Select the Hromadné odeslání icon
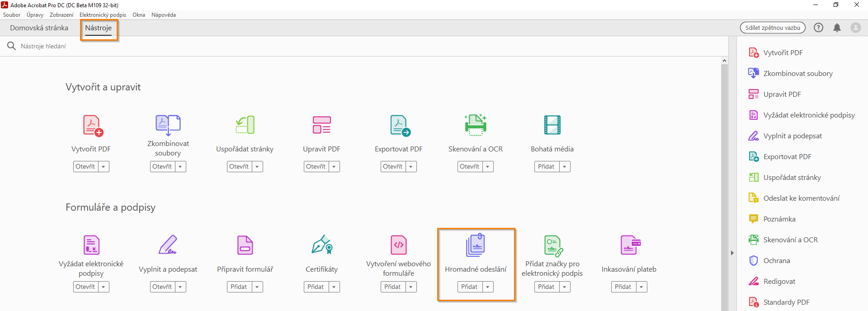Screen dimensions: 868x311 click(476, 245)
